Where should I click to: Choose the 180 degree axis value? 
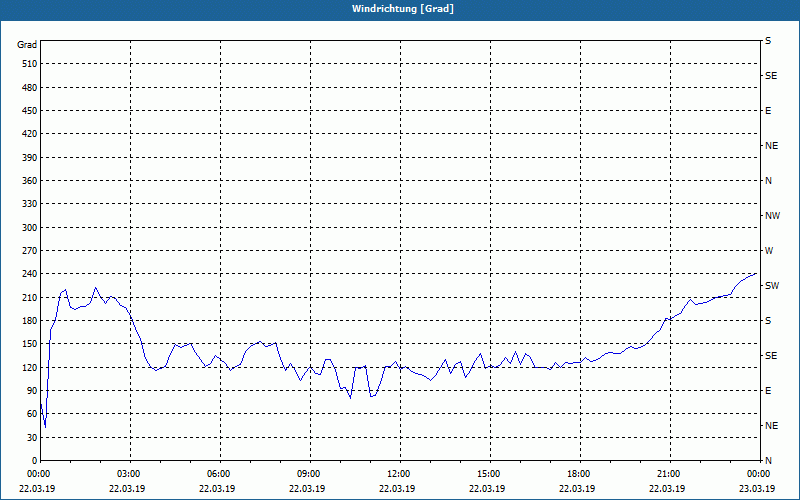[30, 320]
